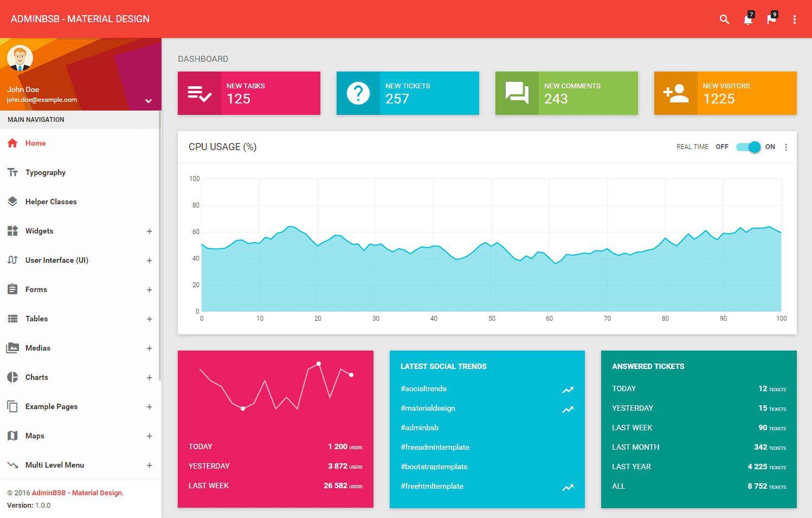Screen dimensions: 812x518
Task: Expand the Multi Level Menu
Action: [149, 465]
